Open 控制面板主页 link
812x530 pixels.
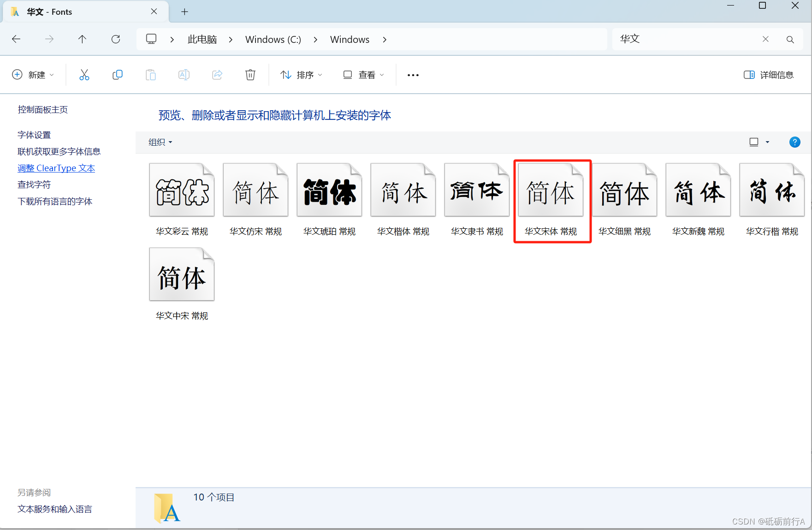pos(43,110)
